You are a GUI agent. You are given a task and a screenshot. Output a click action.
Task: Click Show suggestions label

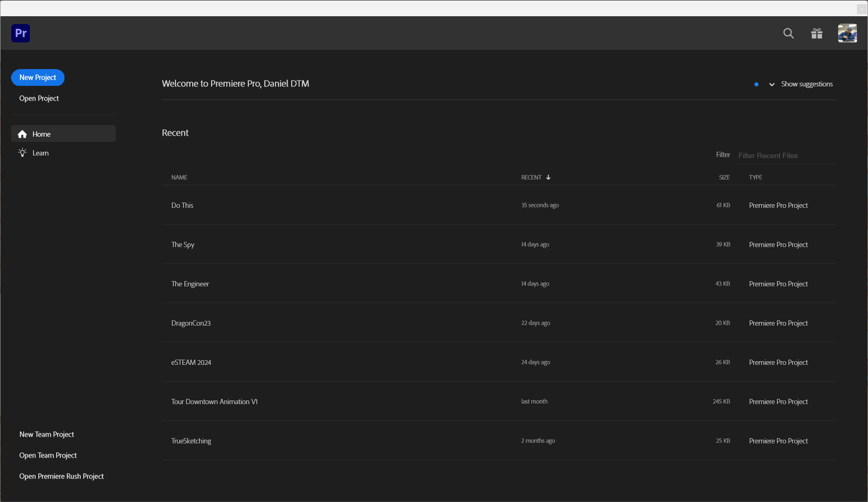(x=807, y=84)
